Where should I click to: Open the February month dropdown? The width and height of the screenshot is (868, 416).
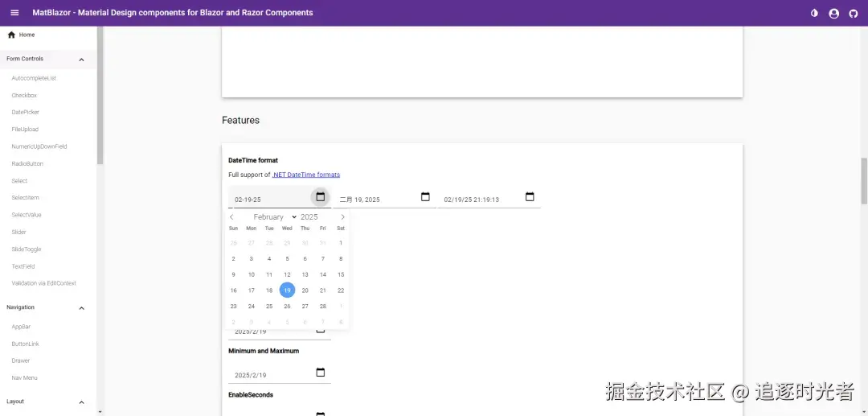tap(275, 217)
